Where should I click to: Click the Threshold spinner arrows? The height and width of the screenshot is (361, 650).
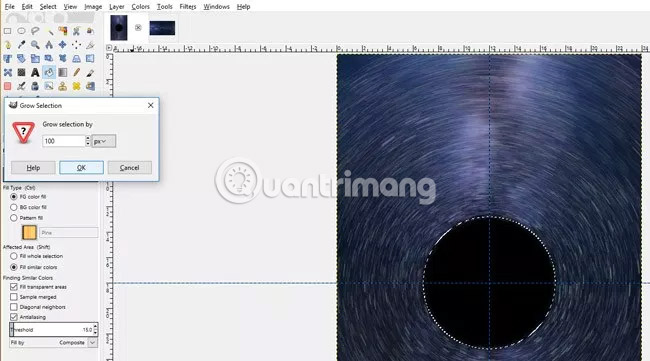(x=95, y=330)
